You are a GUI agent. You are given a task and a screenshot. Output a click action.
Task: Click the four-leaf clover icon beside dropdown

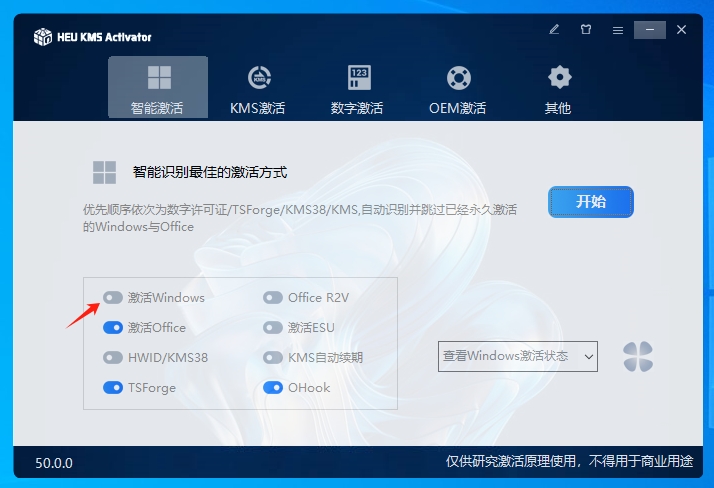(x=638, y=356)
